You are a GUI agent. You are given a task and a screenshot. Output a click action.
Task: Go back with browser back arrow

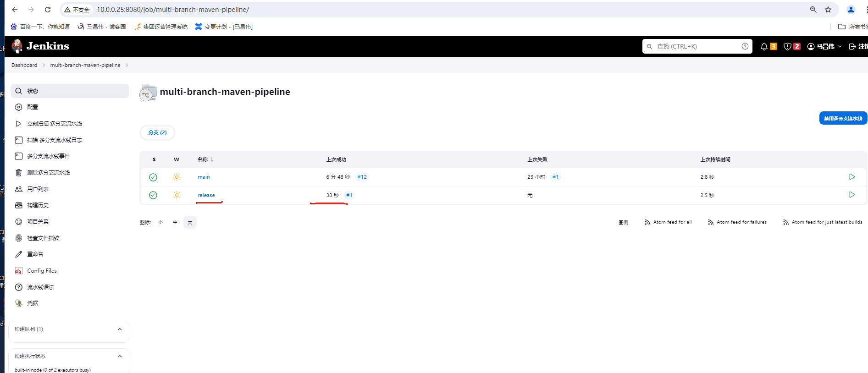pos(15,10)
